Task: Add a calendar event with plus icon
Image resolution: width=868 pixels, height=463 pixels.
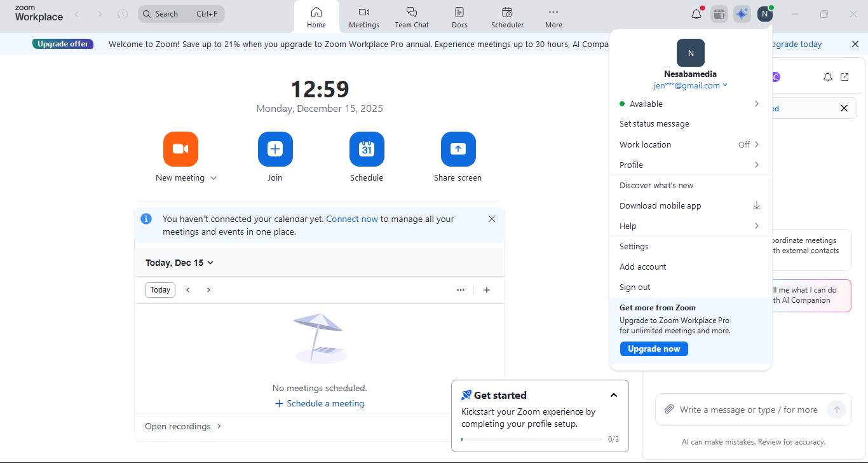Action: point(487,290)
